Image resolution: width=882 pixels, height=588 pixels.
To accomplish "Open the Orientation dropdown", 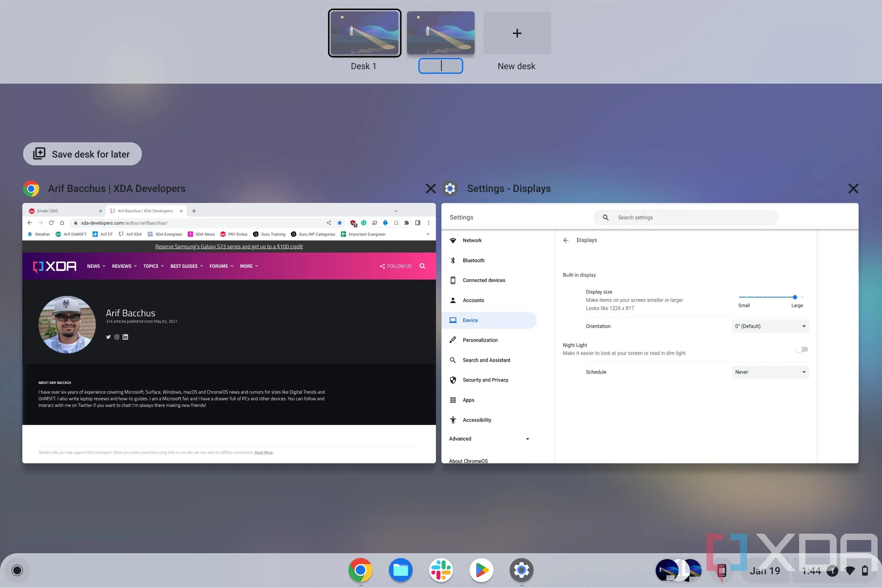I will coord(770,326).
